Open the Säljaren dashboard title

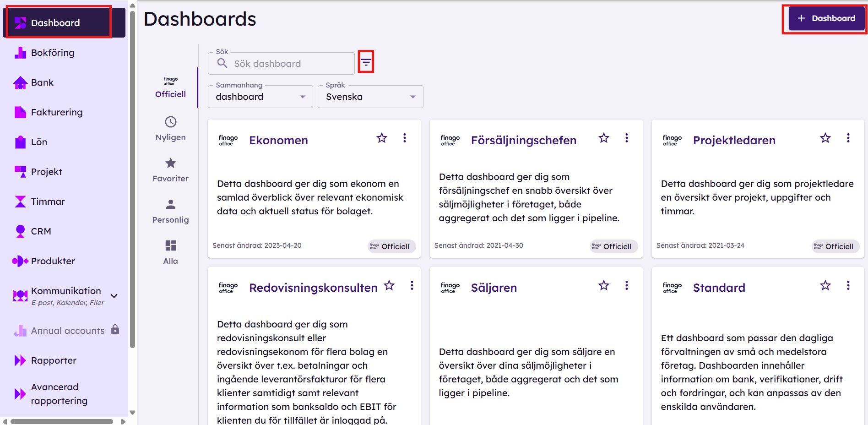tap(494, 288)
